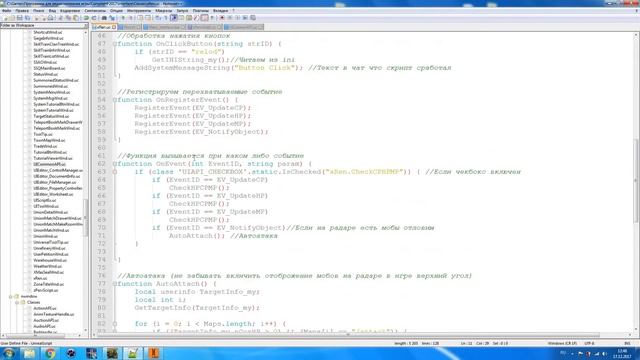Click the Save All toolbar icon

tap(27, 18)
